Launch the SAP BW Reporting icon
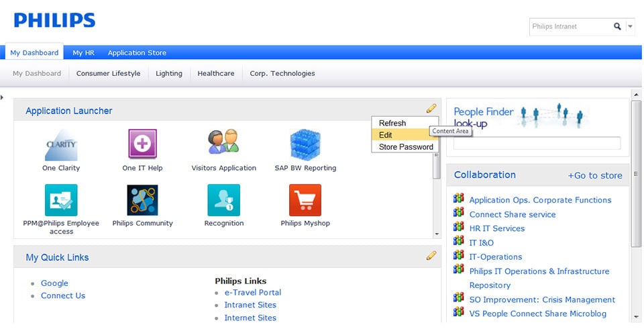This screenshot has width=644, height=331. coord(305,145)
